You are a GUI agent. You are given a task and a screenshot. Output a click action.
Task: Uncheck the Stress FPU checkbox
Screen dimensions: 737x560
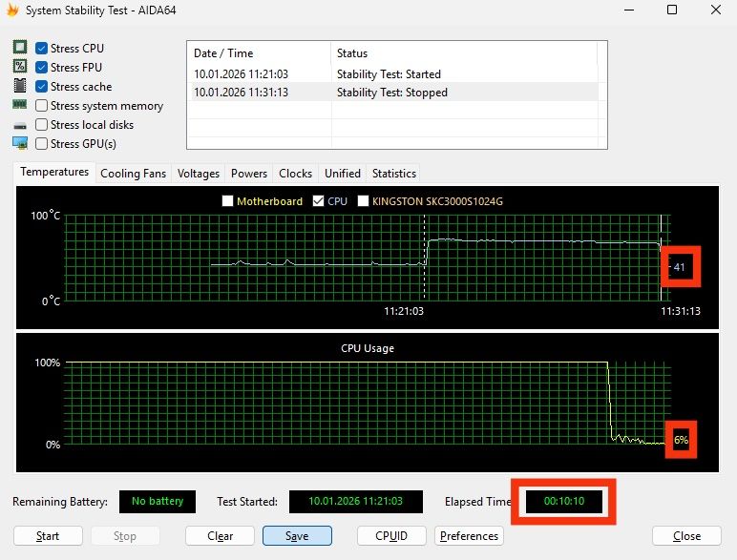click(x=41, y=68)
